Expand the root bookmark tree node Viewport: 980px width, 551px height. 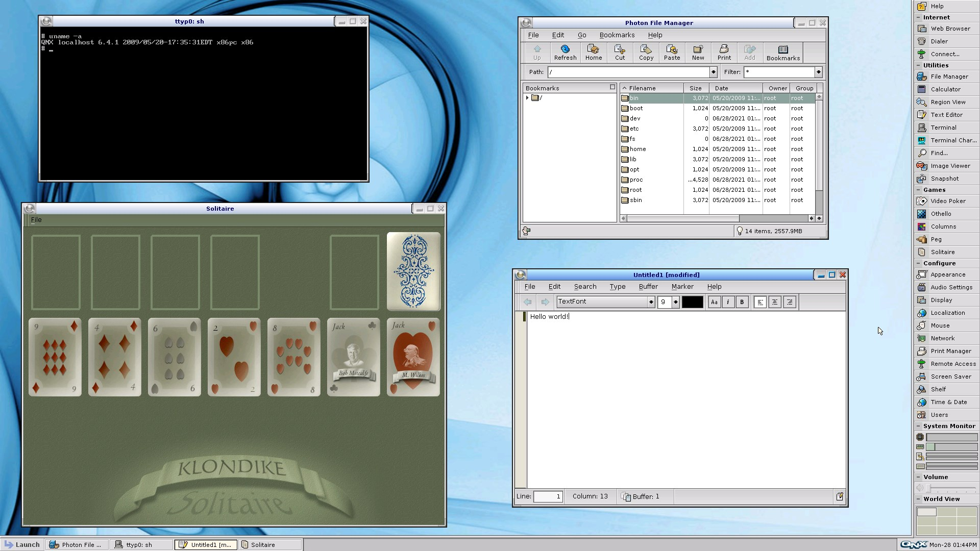[x=527, y=97]
